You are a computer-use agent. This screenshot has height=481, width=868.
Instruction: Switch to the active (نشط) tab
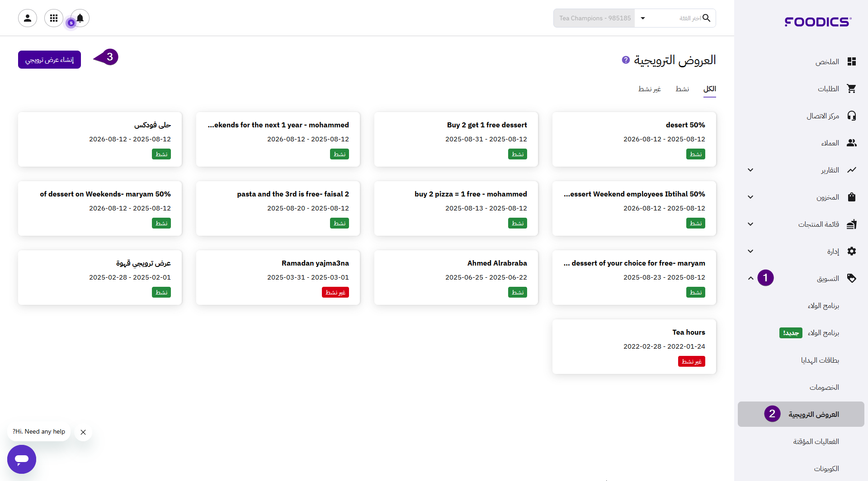click(682, 89)
